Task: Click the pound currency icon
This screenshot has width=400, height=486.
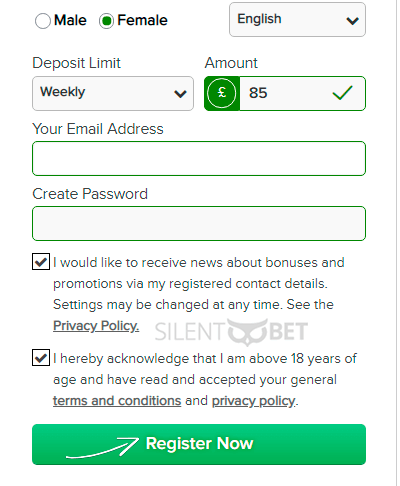Action: coord(221,93)
